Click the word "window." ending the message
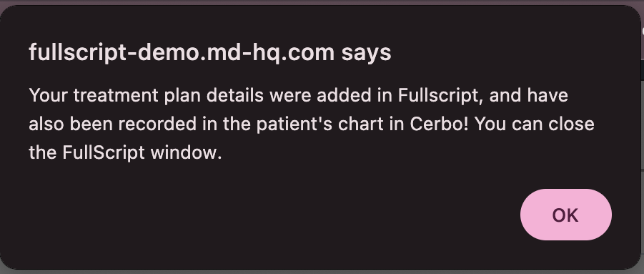The width and height of the screenshot is (644, 274). pos(186,153)
